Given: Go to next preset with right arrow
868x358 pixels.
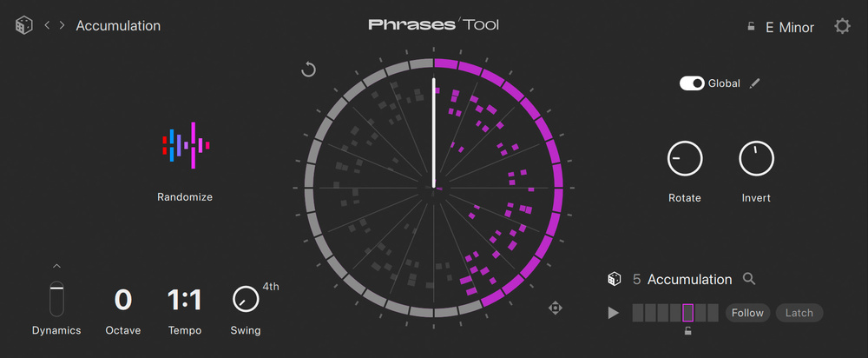Looking at the screenshot, I should coord(62,26).
